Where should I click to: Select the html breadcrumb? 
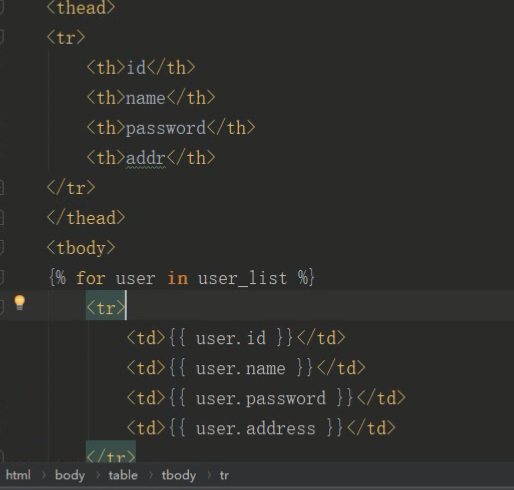pos(18,475)
